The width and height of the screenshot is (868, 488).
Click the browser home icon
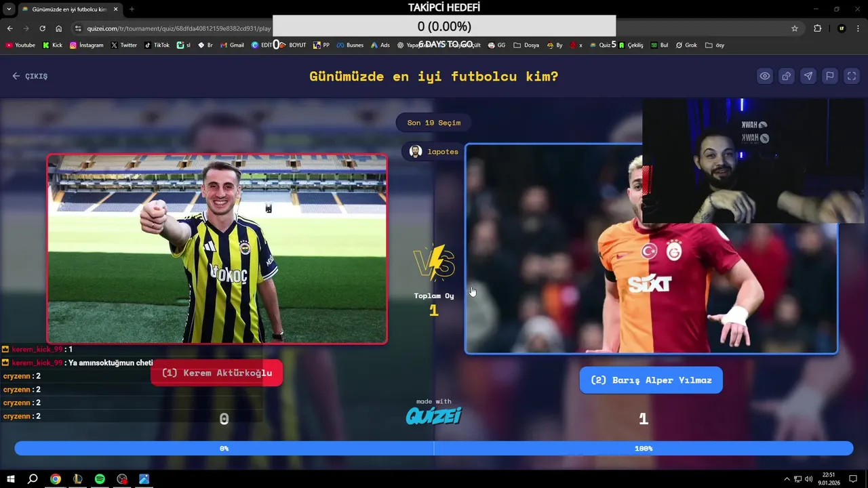(x=58, y=28)
